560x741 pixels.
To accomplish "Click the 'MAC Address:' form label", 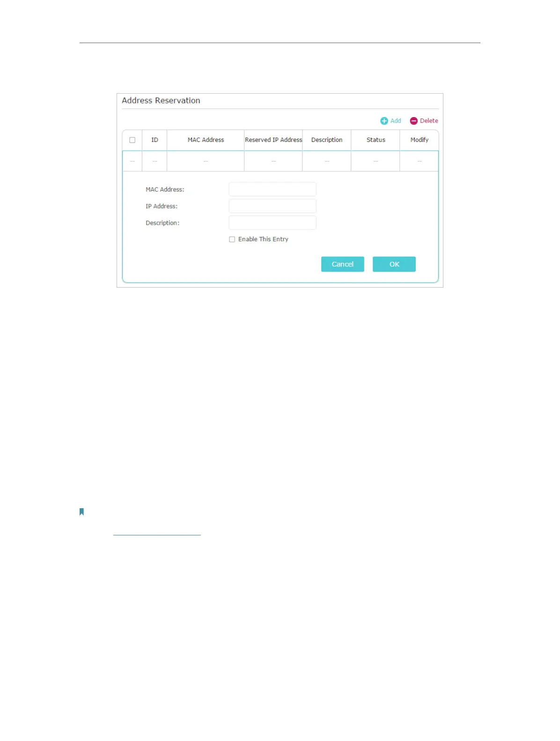I will pos(165,190).
